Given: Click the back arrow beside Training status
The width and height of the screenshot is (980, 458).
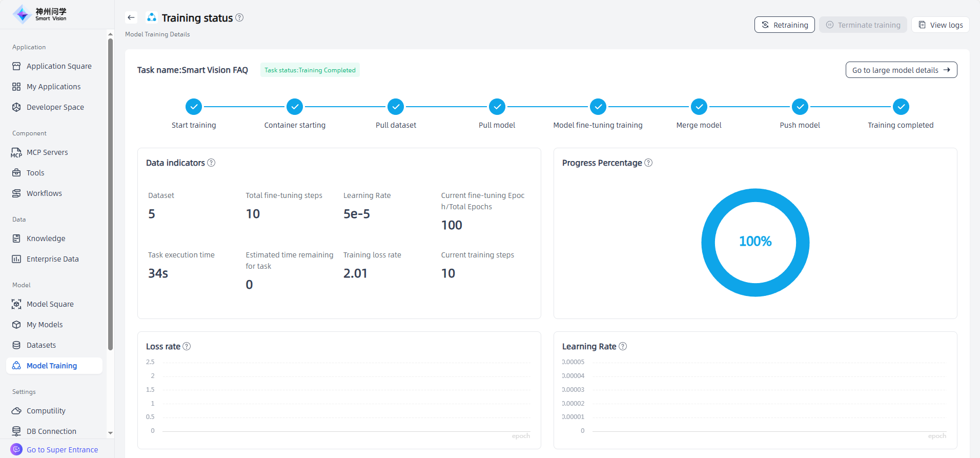Looking at the screenshot, I should (x=131, y=17).
